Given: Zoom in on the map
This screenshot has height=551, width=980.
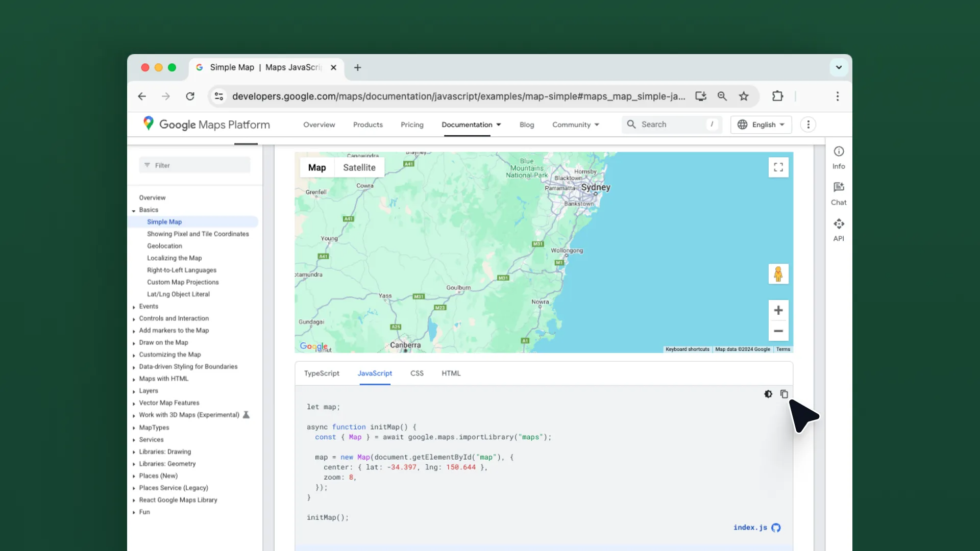Looking at the screenshot, I should click(778, 310).
